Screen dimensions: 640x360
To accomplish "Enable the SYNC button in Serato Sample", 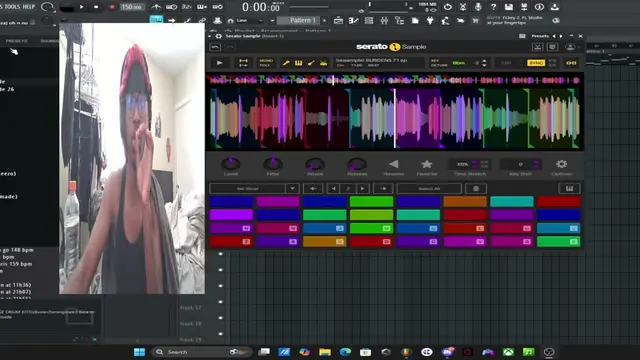I will [x=536, y=63].
